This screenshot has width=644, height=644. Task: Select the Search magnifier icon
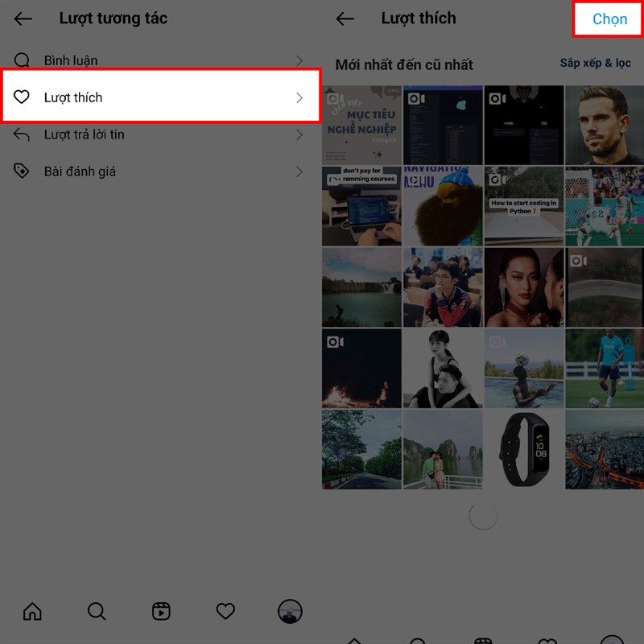tap(97, 612)
